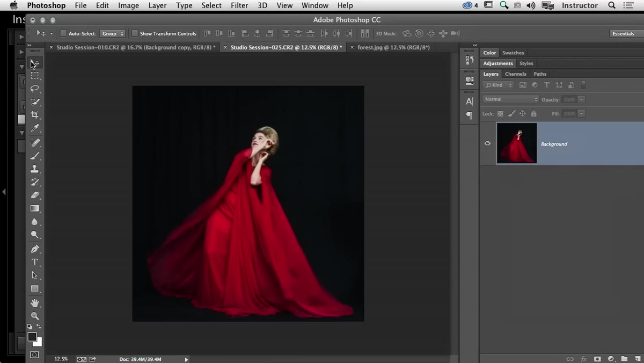
Task: Select the Hand tool
Action: pyautogui.click(x=35, y=303)
